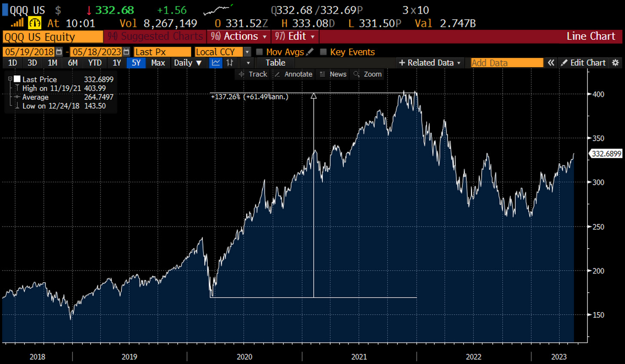The height and width of the screenshot is (364, 625).
Task: Open the mini sparkline chart in header
Action: (x=218, y=9)
